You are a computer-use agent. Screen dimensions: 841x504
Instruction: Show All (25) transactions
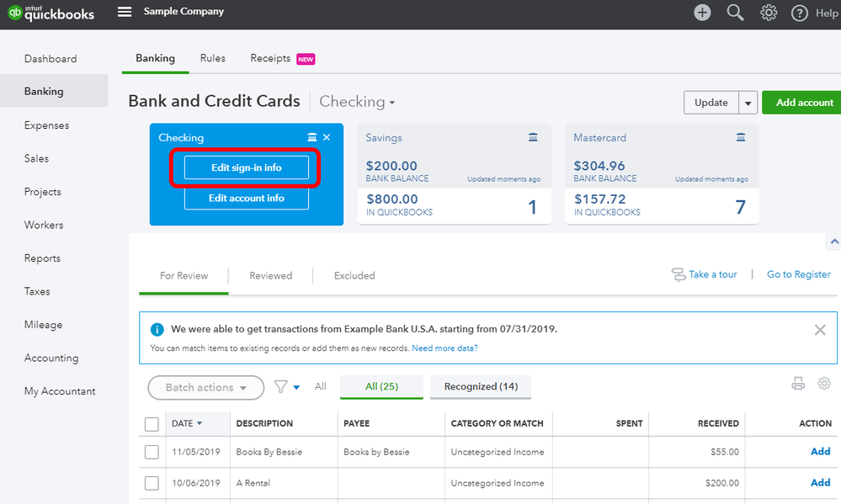[x=382, y=386]
